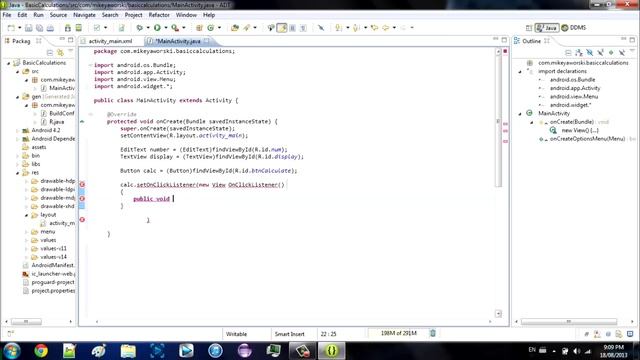Image resolution: width=640 pixels, height=360 pixels.
Task: Toggle Mark Occurrences highlighted toolbar button
Action: (x=282, y=28)
